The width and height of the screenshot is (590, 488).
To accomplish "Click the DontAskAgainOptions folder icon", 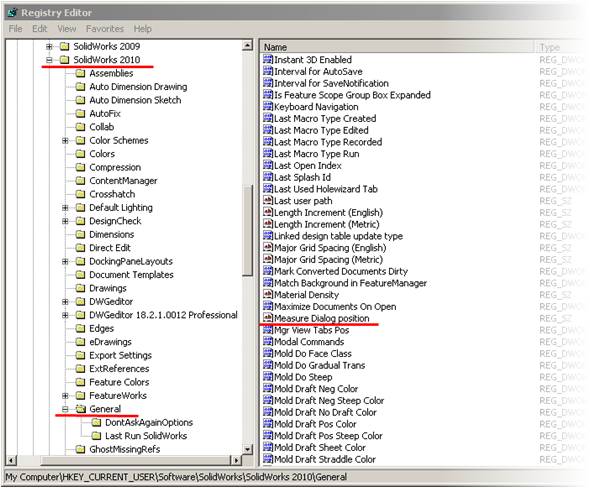I will 96,423.
